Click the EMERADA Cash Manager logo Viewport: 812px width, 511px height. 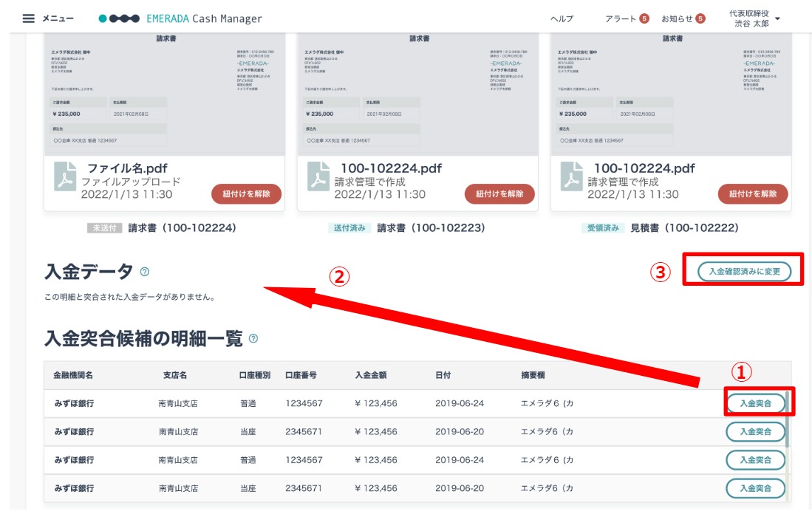180,18
